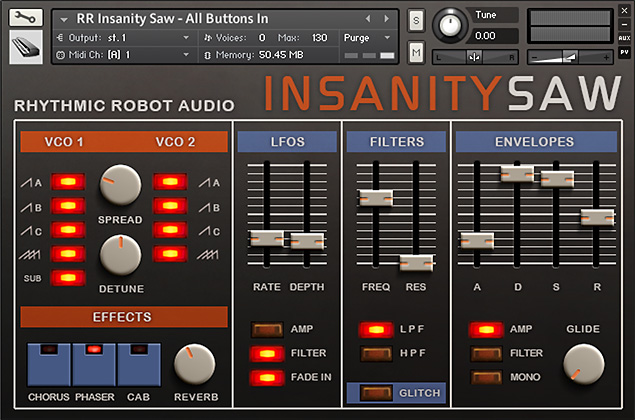
Task: Mute the instrument with M button
Action: coord(416,52)
